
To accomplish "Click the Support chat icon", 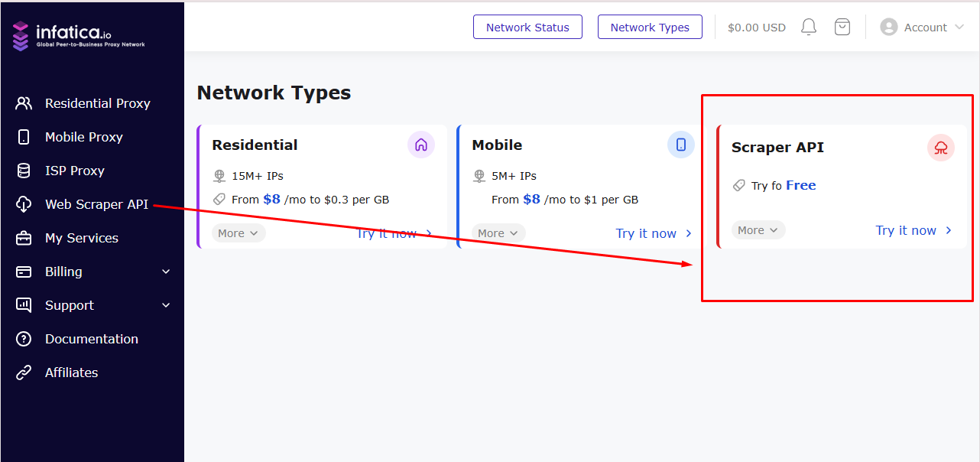I will (x=24, y=305).
